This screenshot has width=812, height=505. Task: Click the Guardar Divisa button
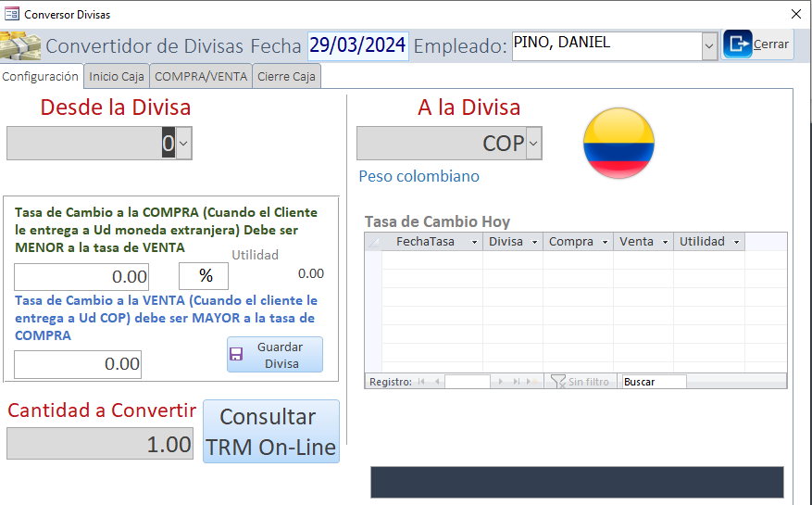tap(275, 355)
